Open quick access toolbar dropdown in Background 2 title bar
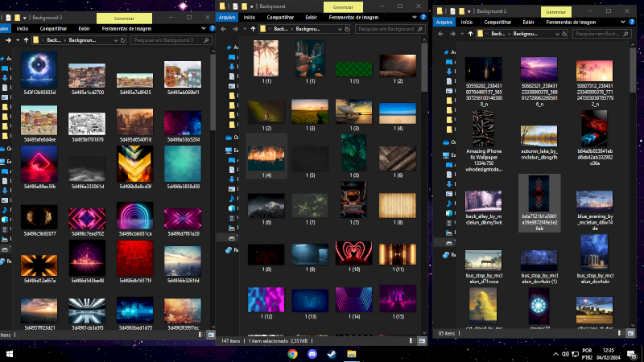The width and height of the screenshot is (644, 362). [469, 12]
